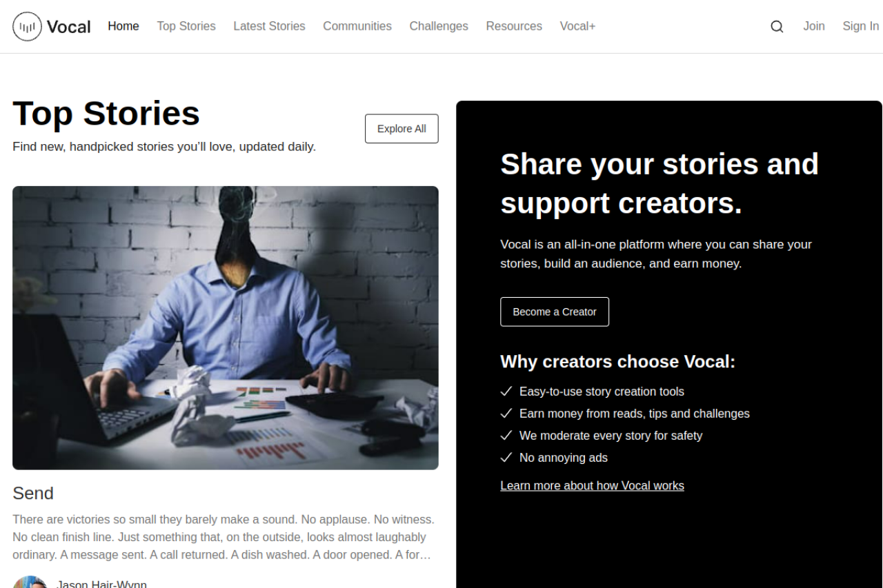Click the Become a Creator button
The image size is (883, 588).
[x=555, y=312]
